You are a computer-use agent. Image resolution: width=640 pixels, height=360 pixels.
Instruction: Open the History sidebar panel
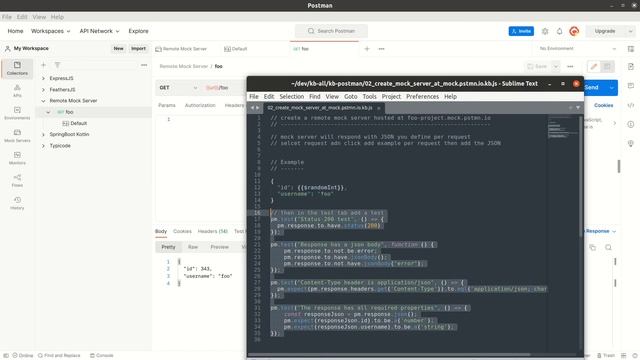click(17, 203)
